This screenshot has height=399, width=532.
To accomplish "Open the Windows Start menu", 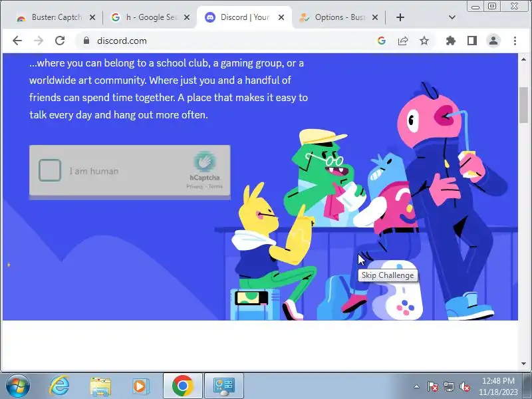I will pyautogui.click(x=18, y=386).
